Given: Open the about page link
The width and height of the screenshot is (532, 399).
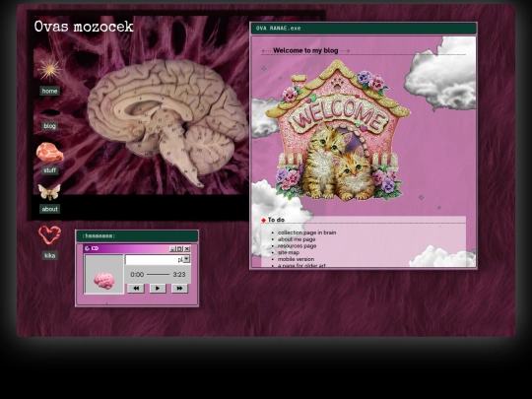Looking at the screenshot, I should pos(49,209).
